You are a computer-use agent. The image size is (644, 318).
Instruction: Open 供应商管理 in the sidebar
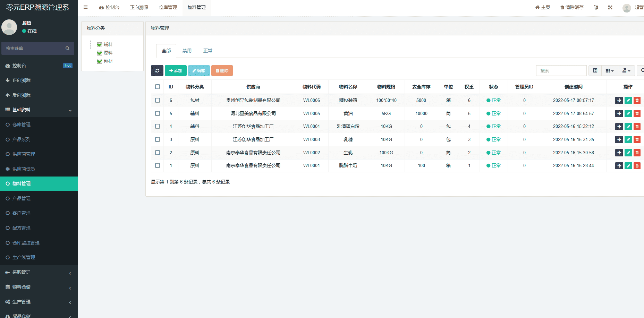tap(24, 154)
